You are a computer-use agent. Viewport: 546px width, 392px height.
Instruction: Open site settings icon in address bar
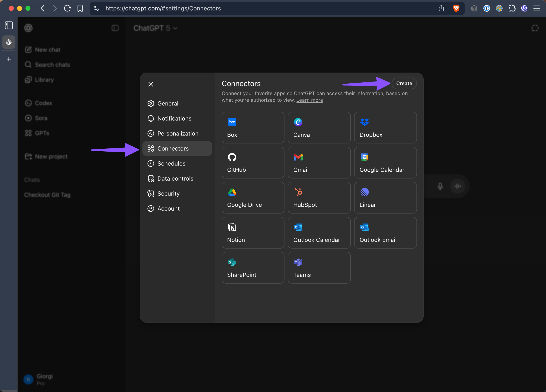pos(96,8)
